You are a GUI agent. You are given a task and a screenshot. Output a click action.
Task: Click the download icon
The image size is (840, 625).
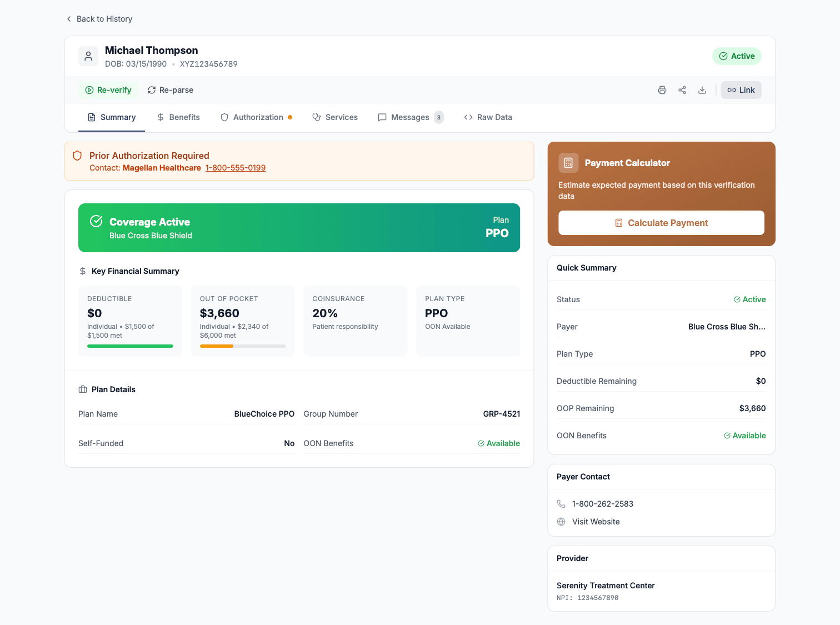click(702, 90)
